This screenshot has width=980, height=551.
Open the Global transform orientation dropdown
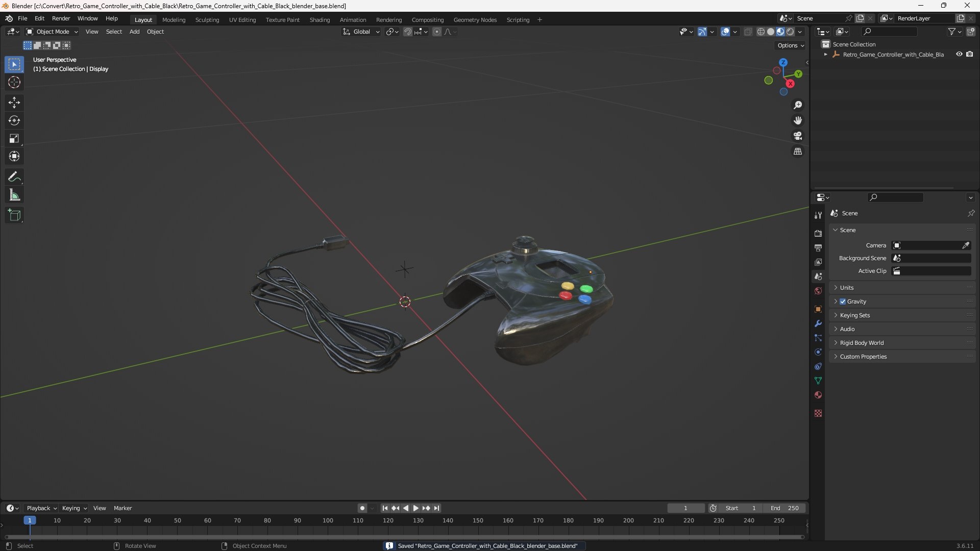coord(361,32)
